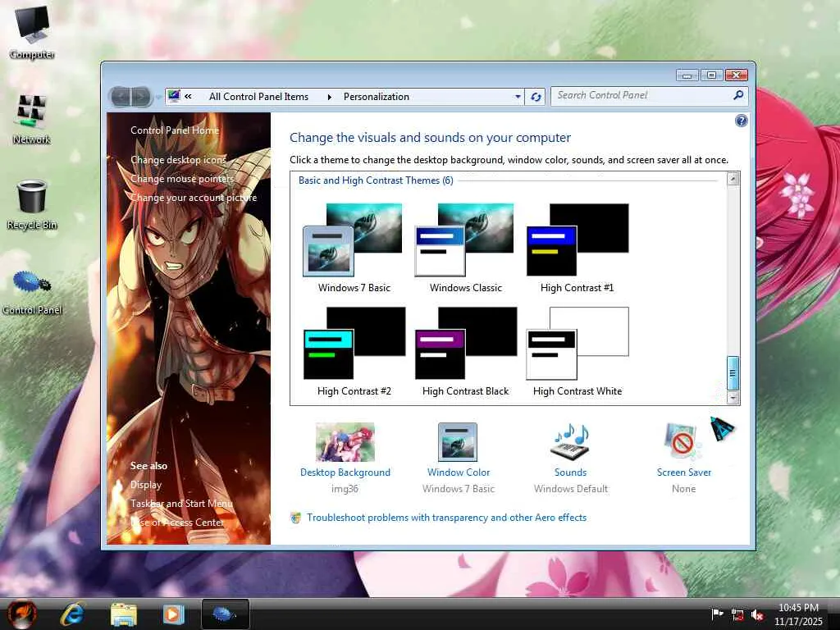Open the Recycle Bin icon
The image size is (840, 630).
tap(32, 204)
